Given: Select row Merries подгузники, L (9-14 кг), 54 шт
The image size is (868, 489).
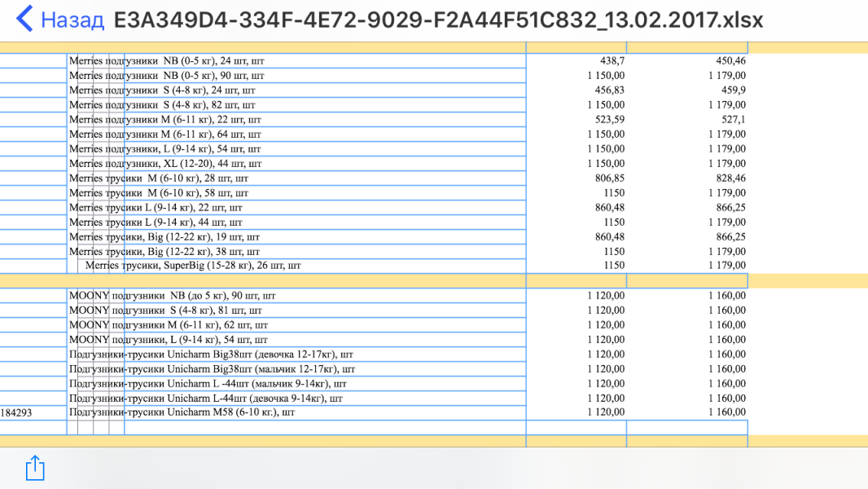Looking at the screenshot, I should click(x=165, y=149).
